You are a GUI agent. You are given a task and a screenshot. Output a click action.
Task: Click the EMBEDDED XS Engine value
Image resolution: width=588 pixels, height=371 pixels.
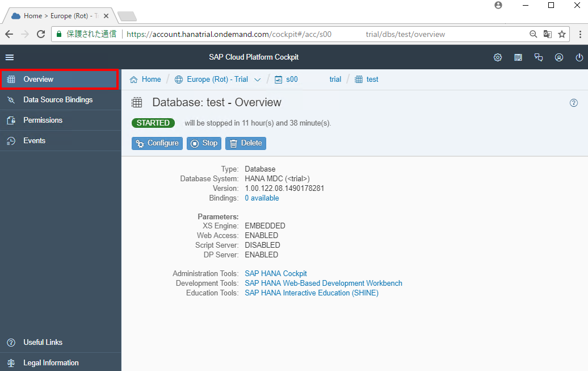tap(264, 226)
